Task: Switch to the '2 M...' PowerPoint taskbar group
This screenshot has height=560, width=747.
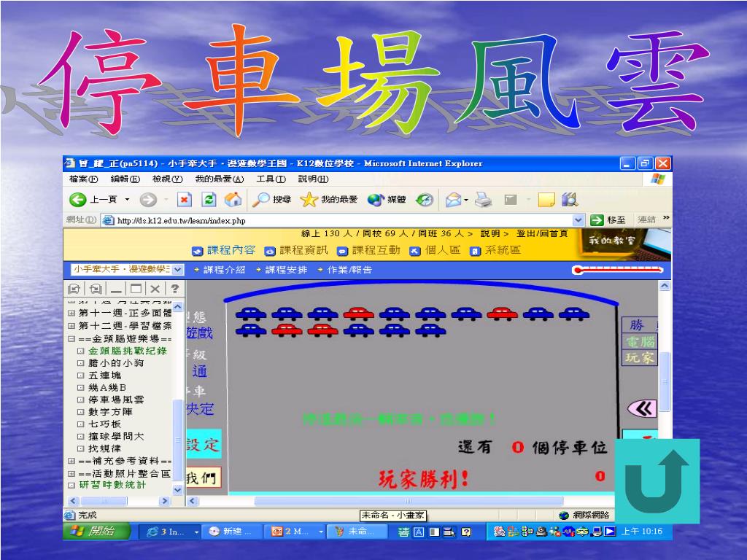Action: click(296, 532)
